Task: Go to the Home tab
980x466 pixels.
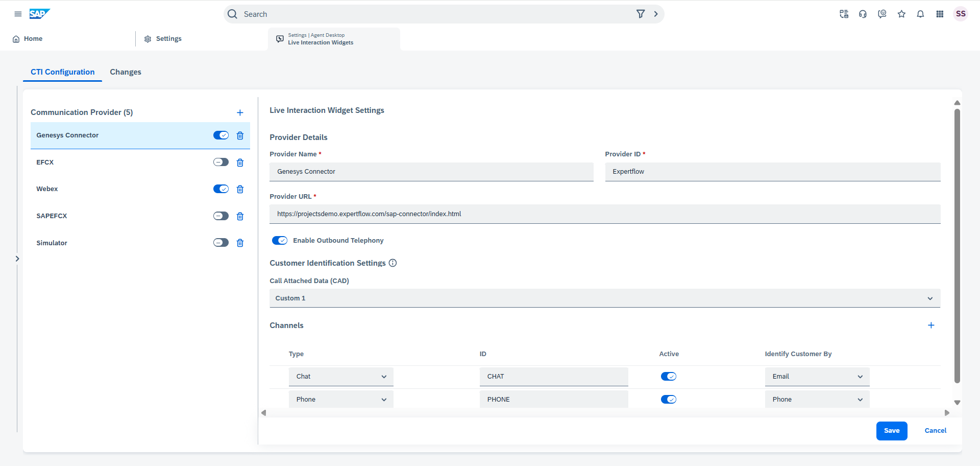Action: (x=28, y=39)
